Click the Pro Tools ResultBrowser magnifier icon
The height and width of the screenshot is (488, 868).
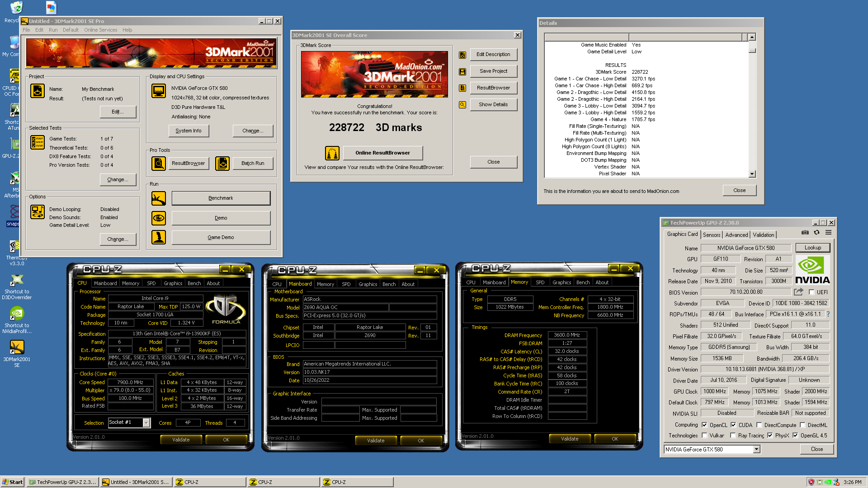tap(159, 163)
